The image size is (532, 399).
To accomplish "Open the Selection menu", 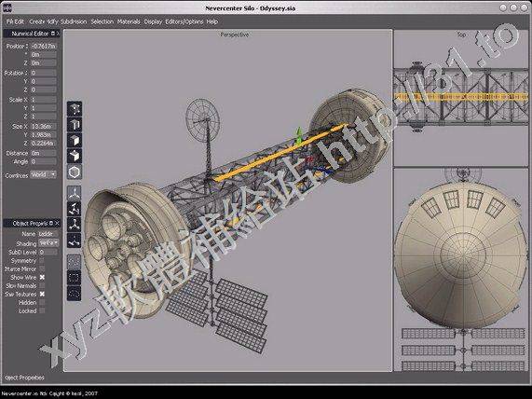I will 102,21.
